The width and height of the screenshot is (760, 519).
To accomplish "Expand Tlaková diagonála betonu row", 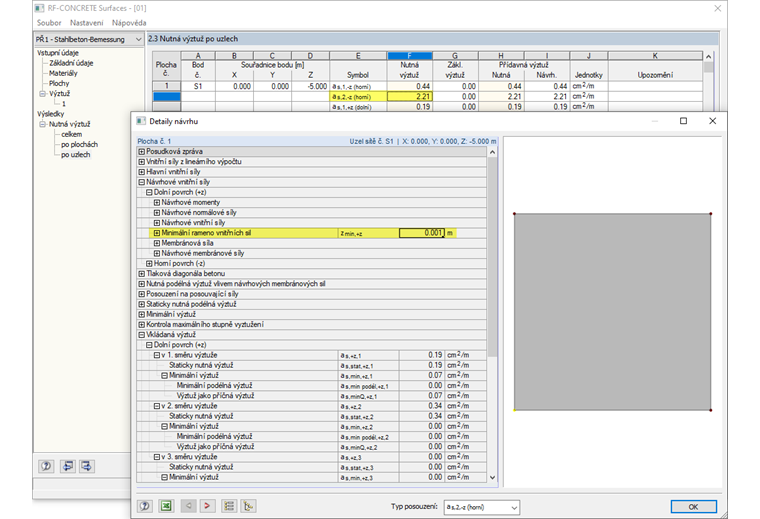I will [x=142, y=274].
